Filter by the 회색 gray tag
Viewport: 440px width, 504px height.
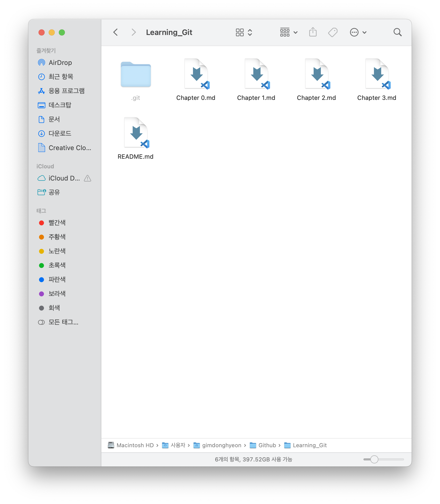(65, 308)
